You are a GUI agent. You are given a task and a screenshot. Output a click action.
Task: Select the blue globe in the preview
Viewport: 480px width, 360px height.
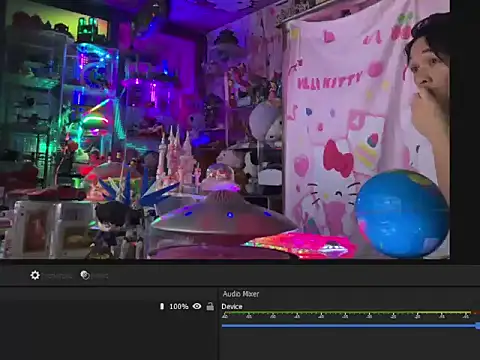coord(402,213)
